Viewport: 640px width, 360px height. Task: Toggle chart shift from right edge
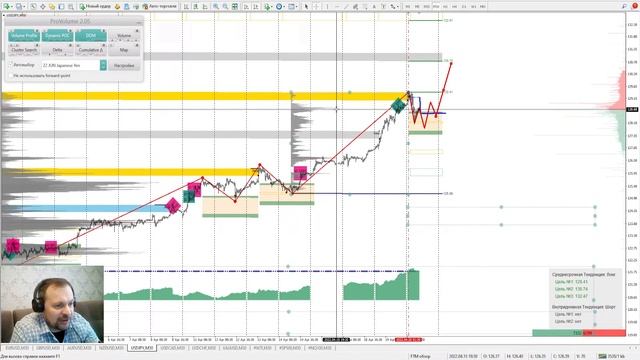pos(256,7)
